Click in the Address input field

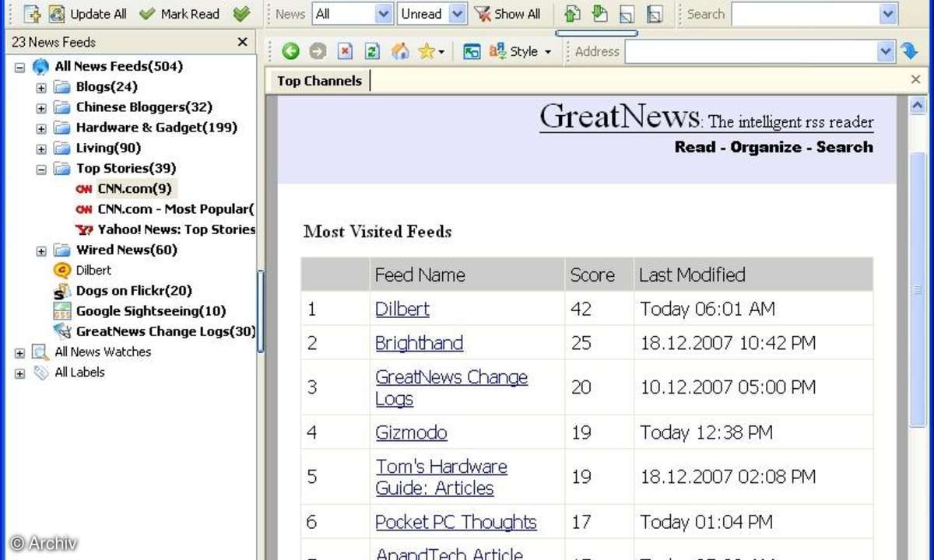pos(751,51)
